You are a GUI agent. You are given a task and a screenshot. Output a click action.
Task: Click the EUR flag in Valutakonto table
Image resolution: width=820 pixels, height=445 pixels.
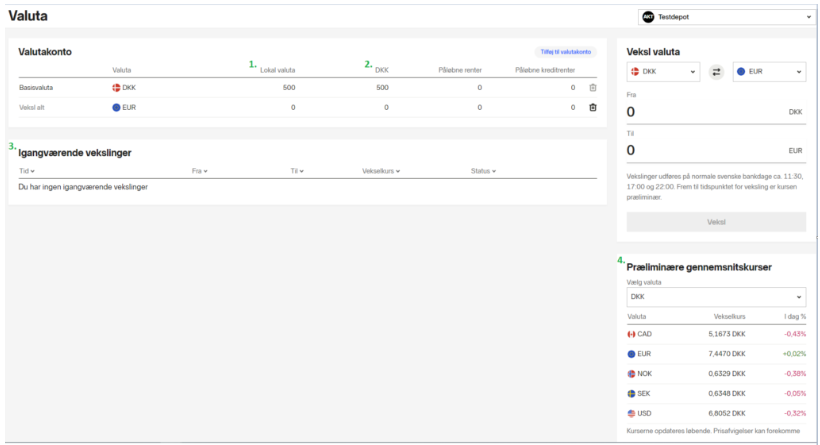point(117,107)
